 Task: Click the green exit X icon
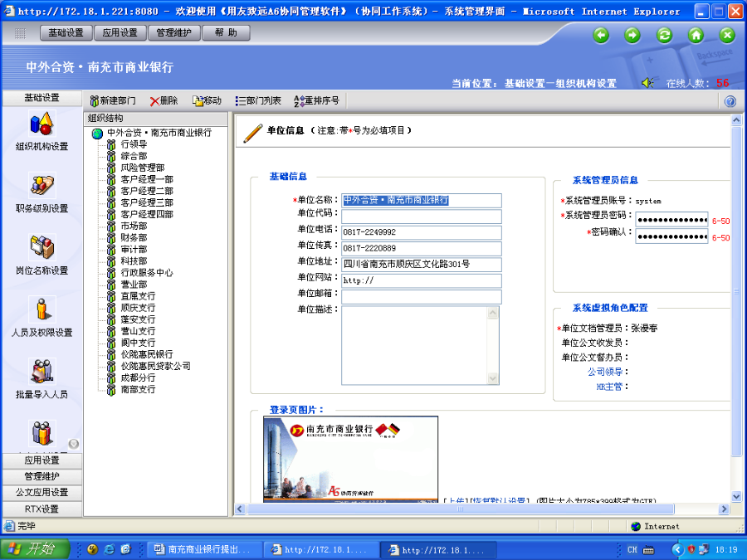727,35
